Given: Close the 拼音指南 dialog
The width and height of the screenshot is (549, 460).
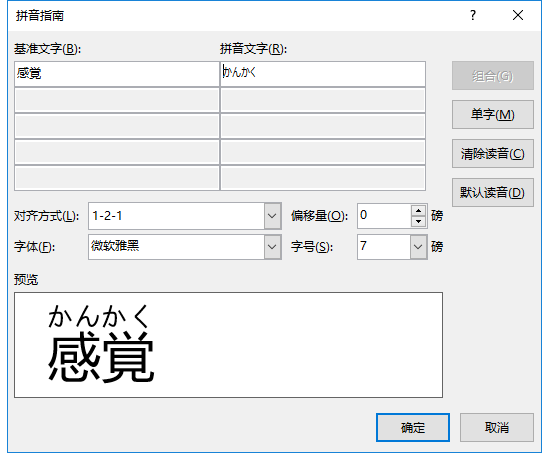Looking at the screenshot, I should pos(517,15).
